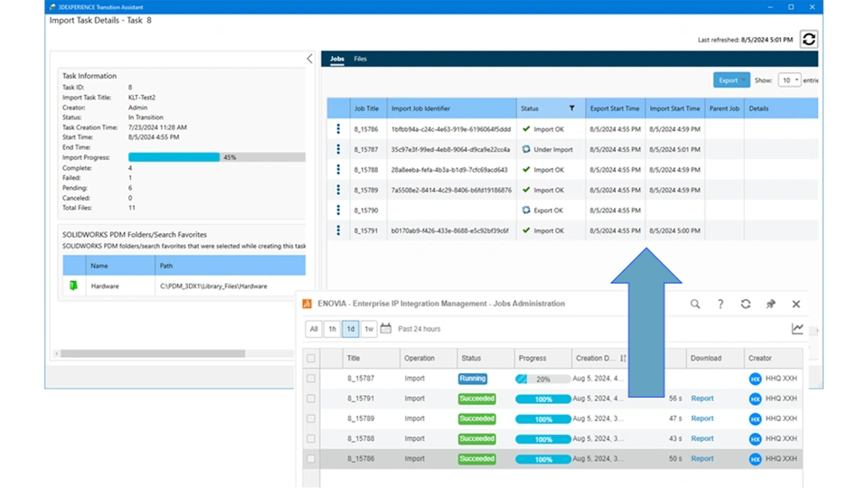The width and height of the screenshot is (868, 488).
Task: Open the Show entries count dropdown
Action: pyautogui.click(x=789, y=80)
